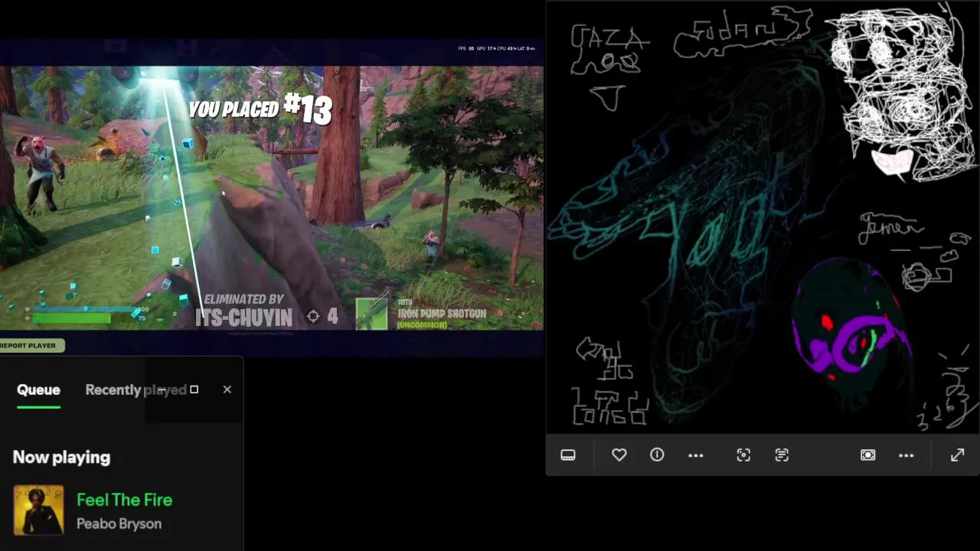Screen dimensions: 980x551
Task: Switch to the Queue tab
Action: (x=38, y=390)
